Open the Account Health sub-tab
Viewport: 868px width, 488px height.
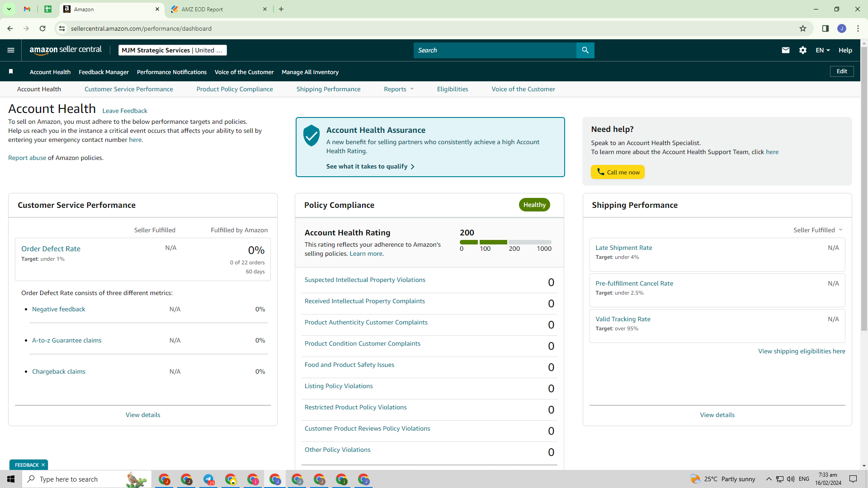[39, 89]
